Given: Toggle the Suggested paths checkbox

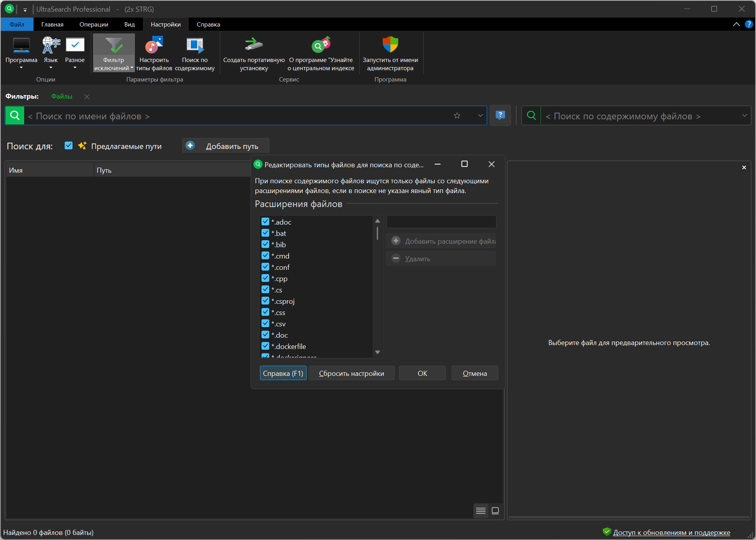Looking at the screenshot, I should (x=69, y=146).
